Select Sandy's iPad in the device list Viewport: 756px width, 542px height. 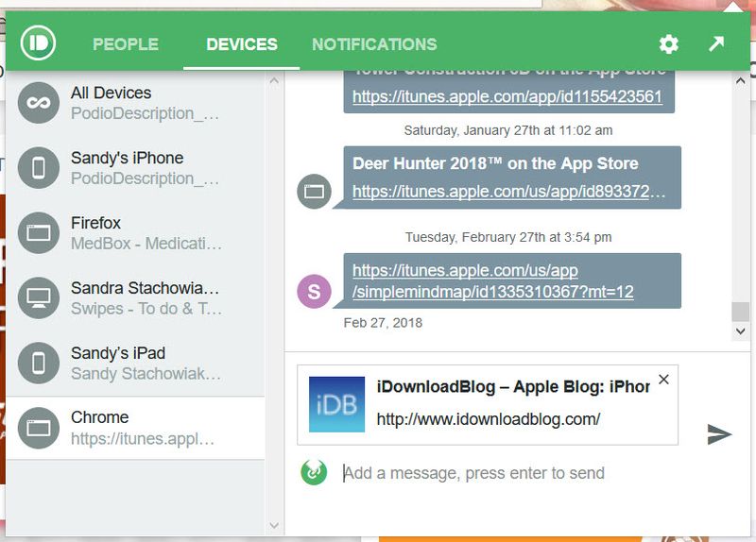click(x=135, y=363)
